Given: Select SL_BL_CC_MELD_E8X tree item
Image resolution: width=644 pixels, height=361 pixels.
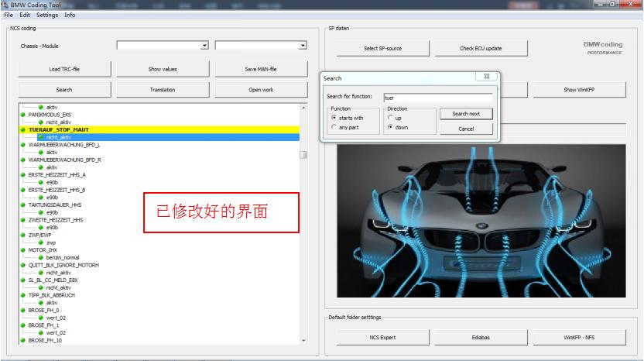Looking at the screenshot, I should point(53,280).
